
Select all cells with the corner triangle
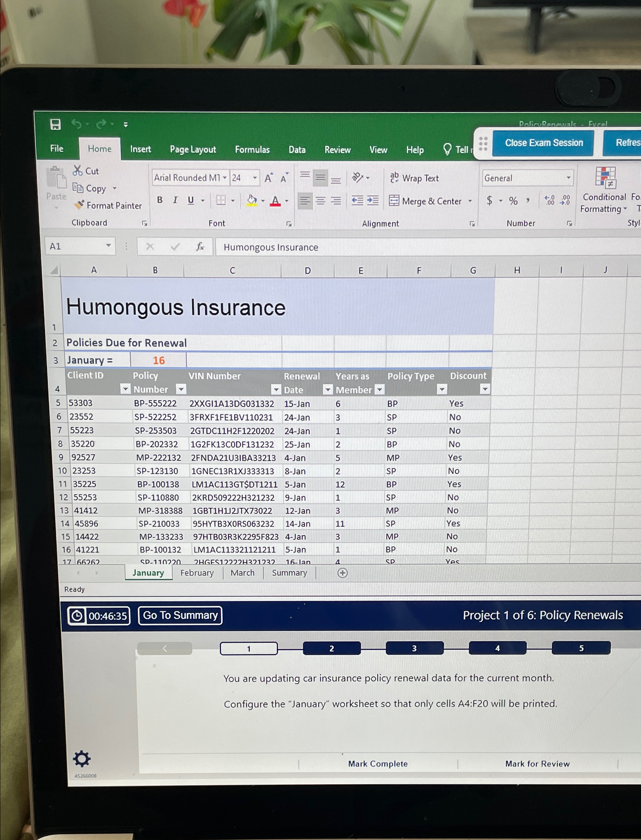[55, 270]
